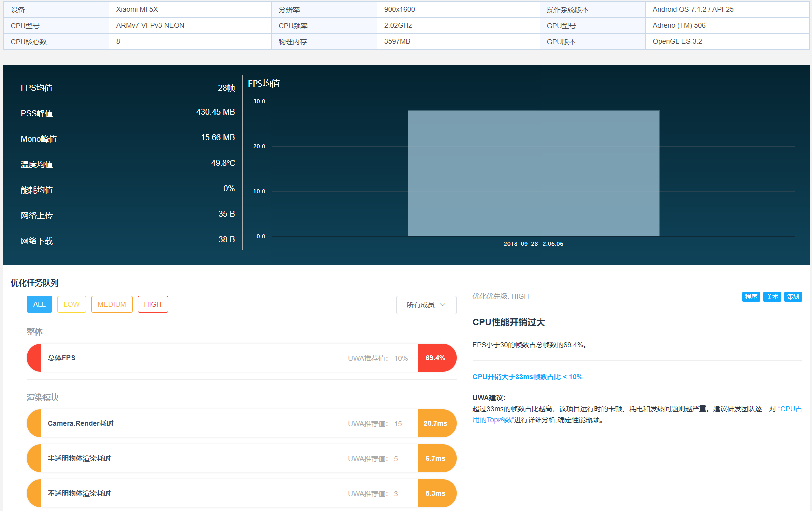This screenshot has height=511, width=812.
Task: Click the 美术 tag badge
Action: point(772,297)
